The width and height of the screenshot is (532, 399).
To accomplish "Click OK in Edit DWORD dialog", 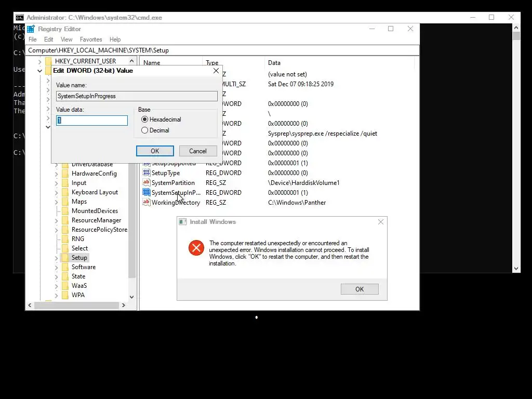I will click(155, 151).
